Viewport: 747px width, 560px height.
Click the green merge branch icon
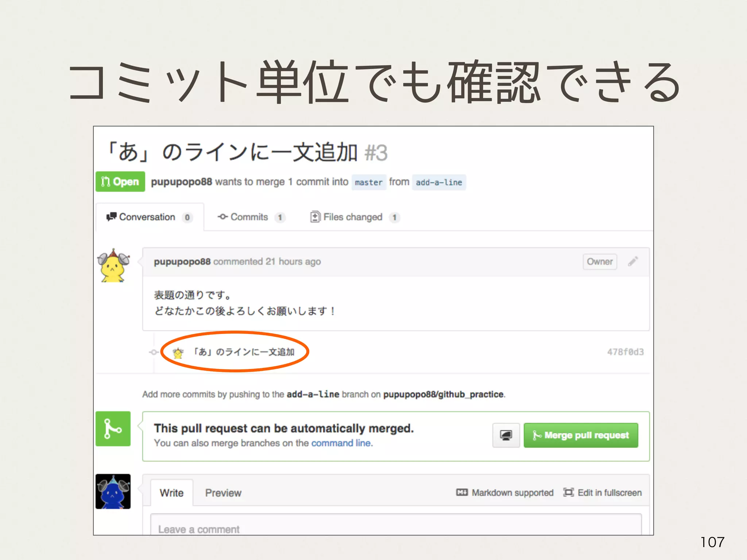pos(113,429)
